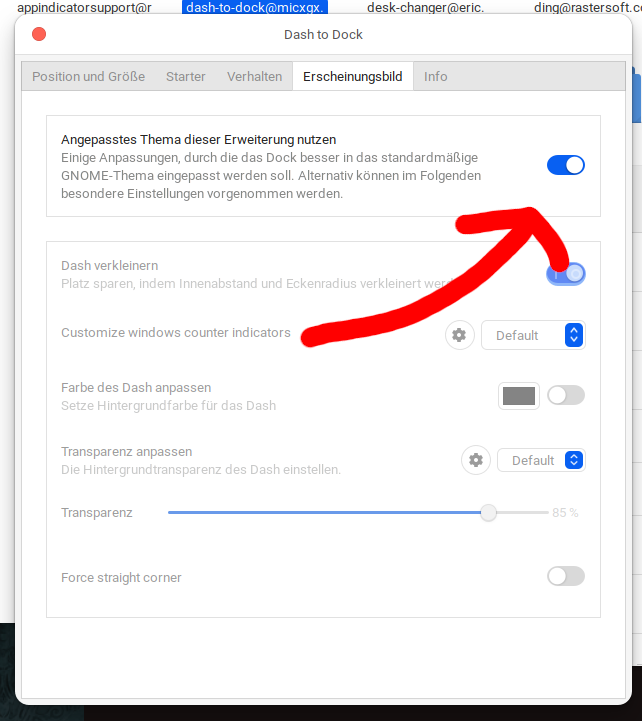Select dash-to-dock@micxgx entry in background window
This screenshot has width=642, height=721.
[x=255, y=7]
